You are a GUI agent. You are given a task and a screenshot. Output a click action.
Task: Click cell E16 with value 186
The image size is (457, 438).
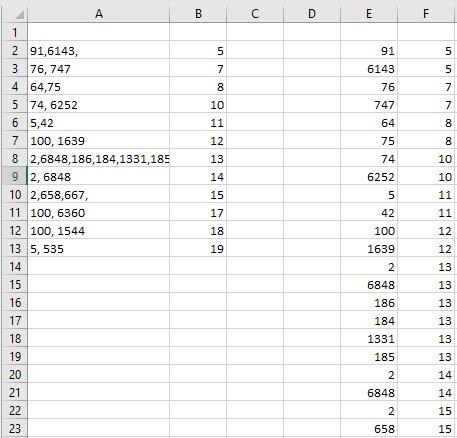369,303
